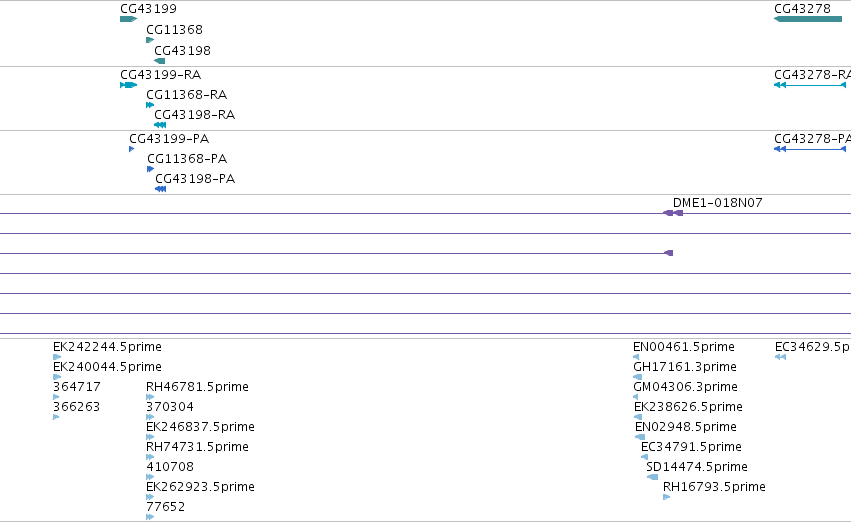851x522 pixels.
Task: Select the CG43198 gene glyph
Action: (160, 61)
